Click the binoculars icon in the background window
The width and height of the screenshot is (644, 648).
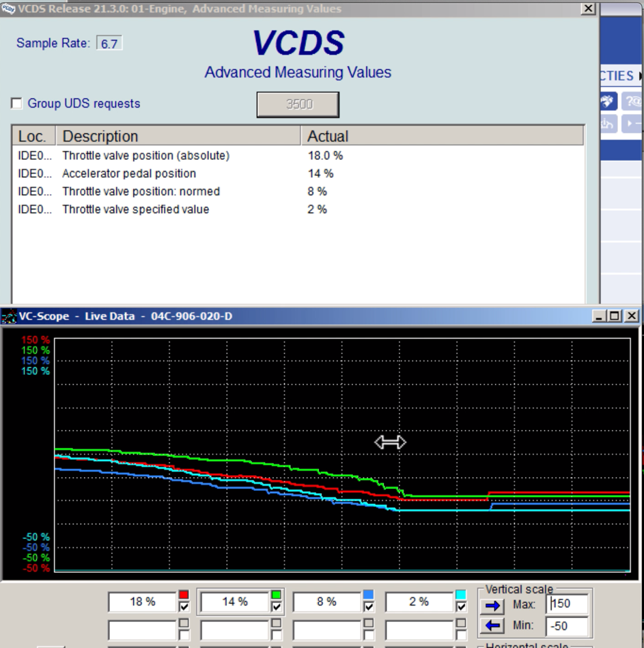tap(608, 101)
